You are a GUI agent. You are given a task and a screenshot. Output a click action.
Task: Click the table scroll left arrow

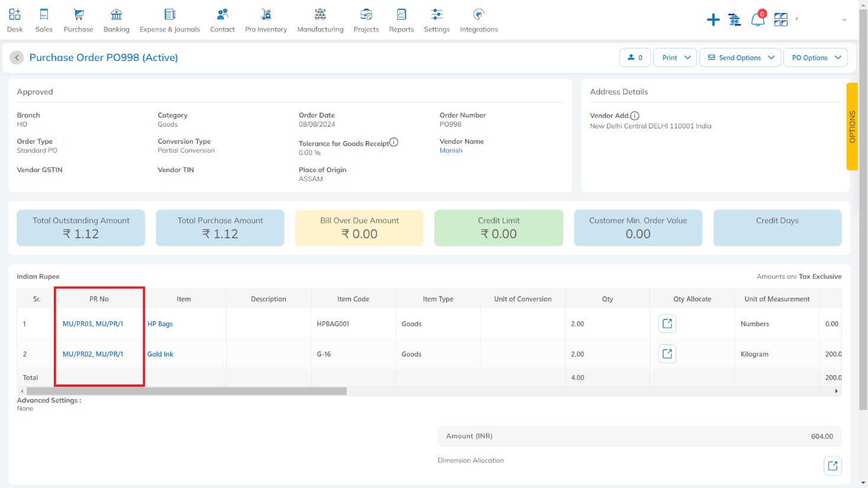point(22,391)
